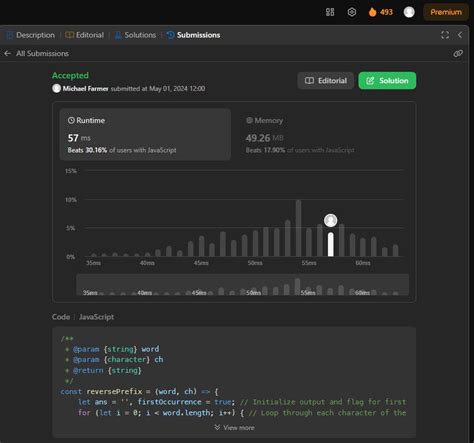Open the Solutions tab
474x443 pixels.
coord(135,35)
